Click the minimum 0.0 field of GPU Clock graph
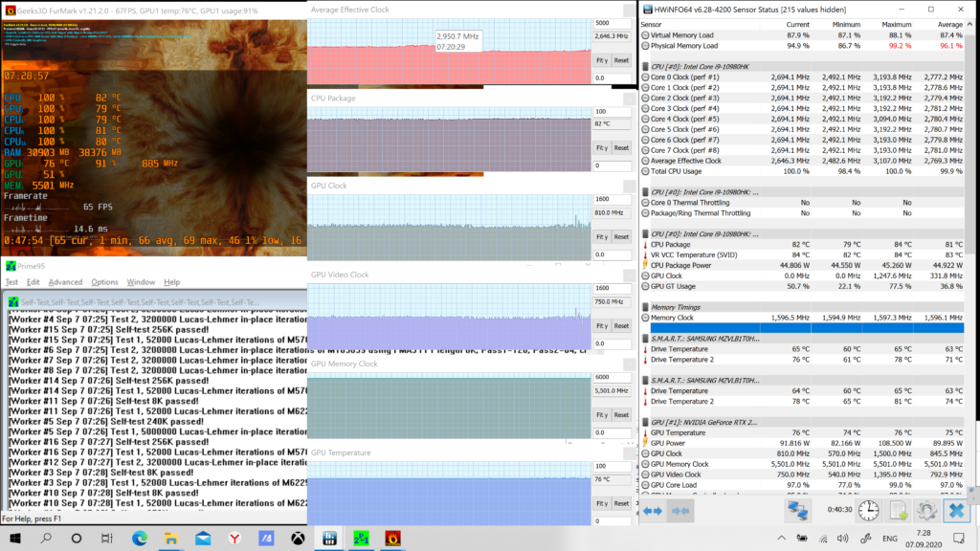This screenshot has width=980, height=551. click(612, 254)
